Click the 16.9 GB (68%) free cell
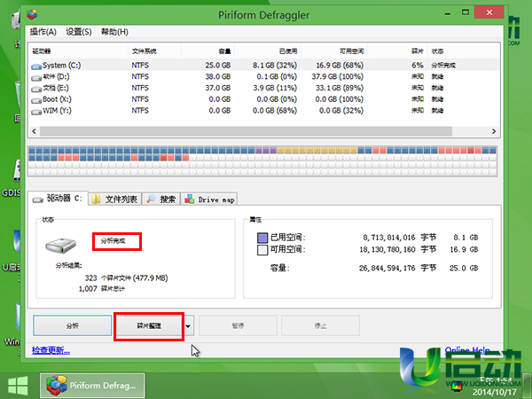The width and height of the screenshot is (532, 399). 340,65
